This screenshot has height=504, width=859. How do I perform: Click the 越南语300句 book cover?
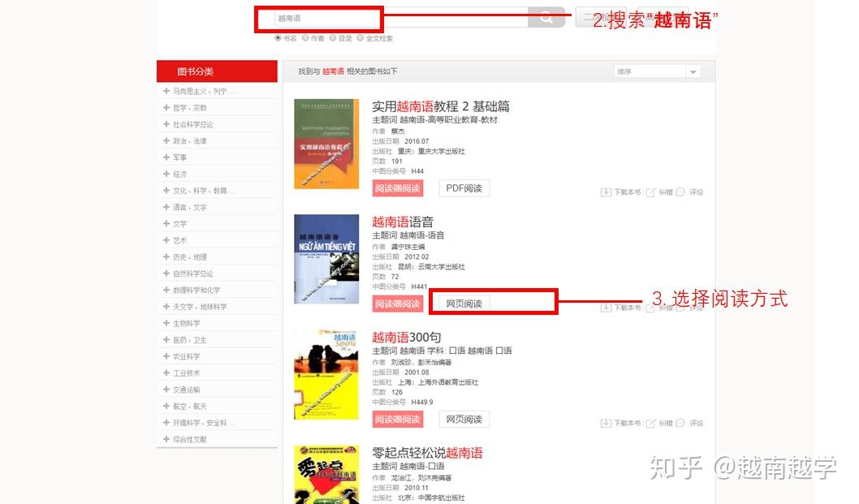(x=326, y=375)
